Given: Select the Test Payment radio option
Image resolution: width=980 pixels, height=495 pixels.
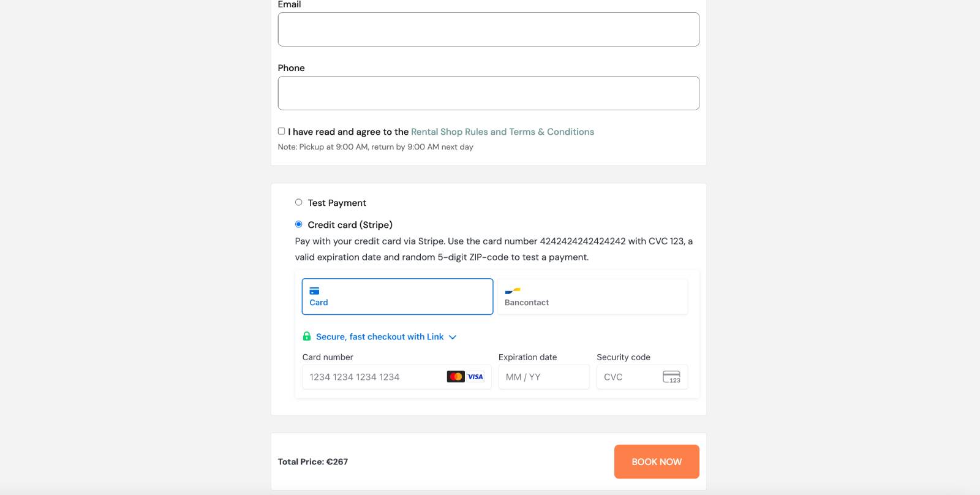Looking at the screenshot, I should [x=299, y=202].
